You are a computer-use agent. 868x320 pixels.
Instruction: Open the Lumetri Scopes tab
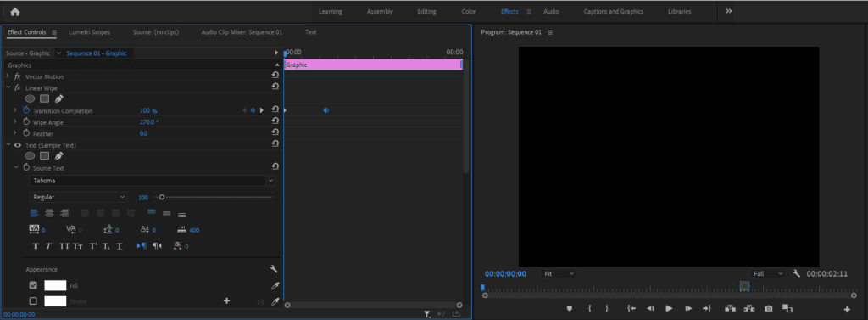[89, 32]
